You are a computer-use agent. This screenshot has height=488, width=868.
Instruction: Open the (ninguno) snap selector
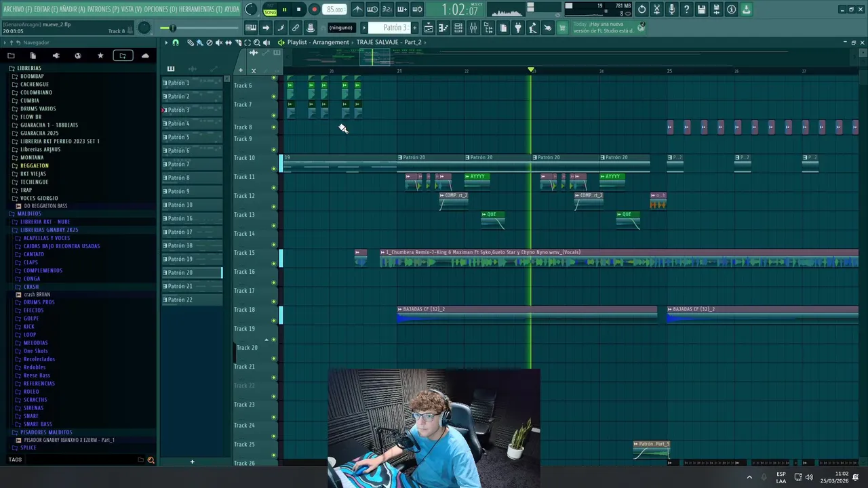[x=340, y=28]
